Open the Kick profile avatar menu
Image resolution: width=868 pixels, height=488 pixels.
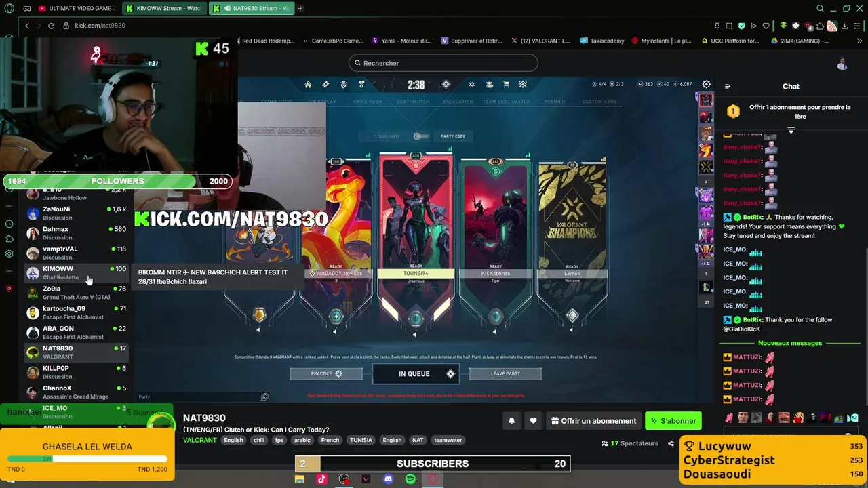tap(842, 64)
